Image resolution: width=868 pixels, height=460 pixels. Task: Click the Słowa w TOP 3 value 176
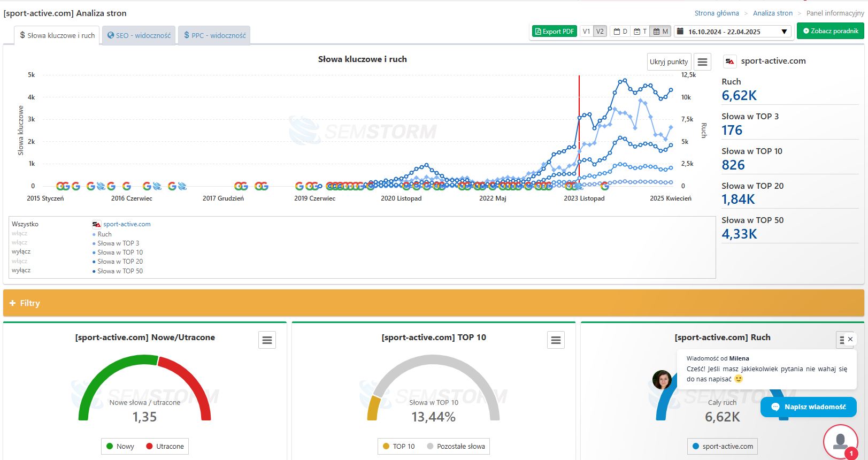click(732, 131)
